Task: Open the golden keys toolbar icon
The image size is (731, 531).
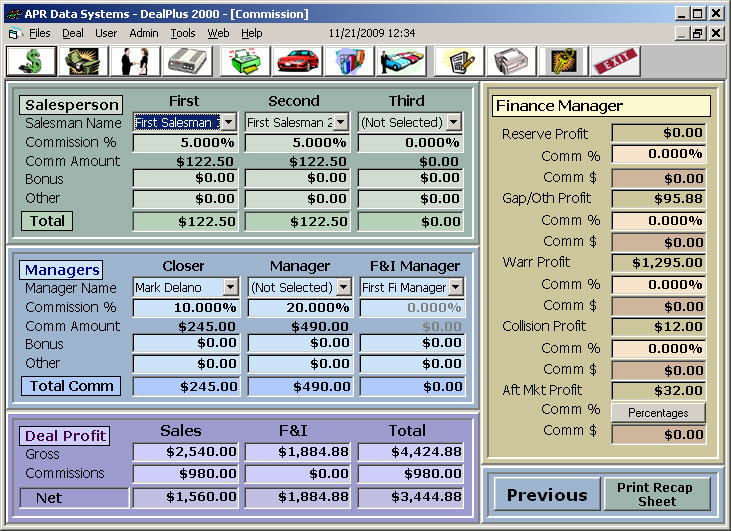Action: coord(563,61)
